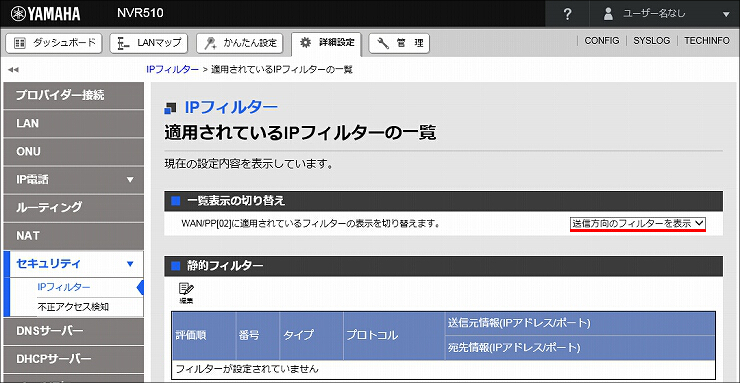Click the IPフィルター breadcrumb link

[172, 69]
